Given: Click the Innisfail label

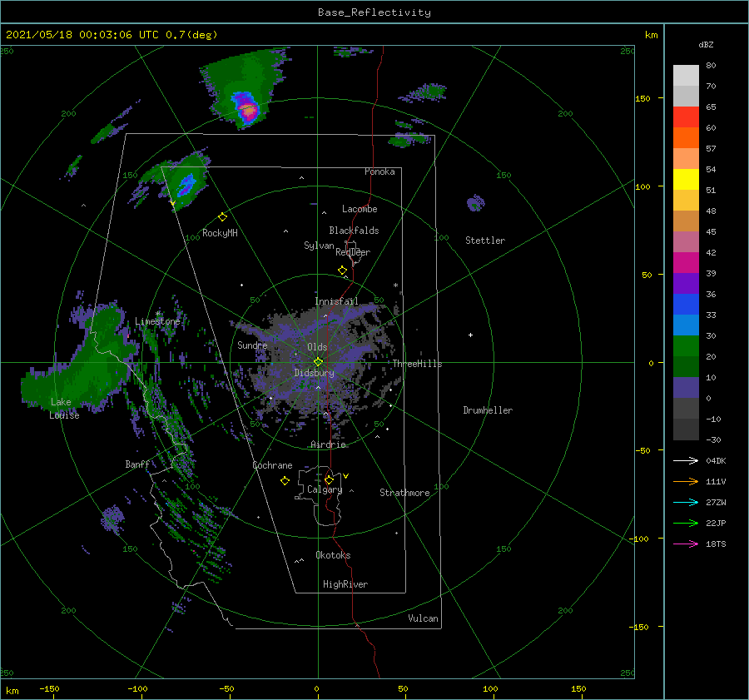Looking at the screenshot, I should 337,301.
